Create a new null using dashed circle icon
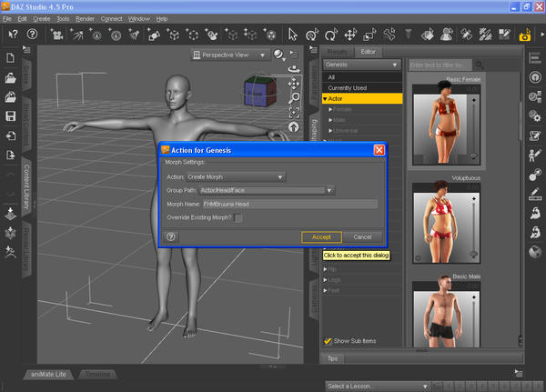 click(x=193, y=35)
